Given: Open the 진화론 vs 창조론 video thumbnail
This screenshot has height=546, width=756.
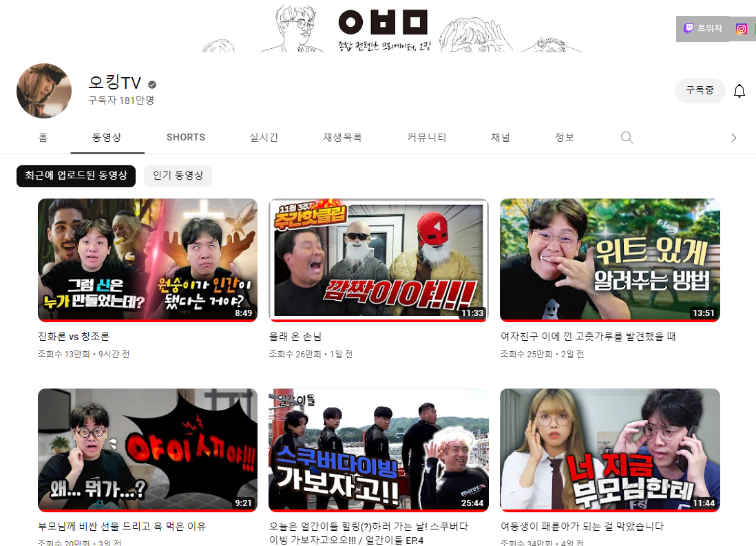Looking at the screenshot, I should [147, 260].
